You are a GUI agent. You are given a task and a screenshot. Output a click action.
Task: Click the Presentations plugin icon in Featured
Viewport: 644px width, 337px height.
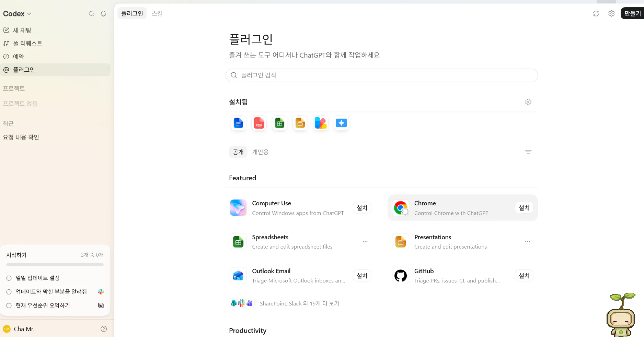coord(401,242)
